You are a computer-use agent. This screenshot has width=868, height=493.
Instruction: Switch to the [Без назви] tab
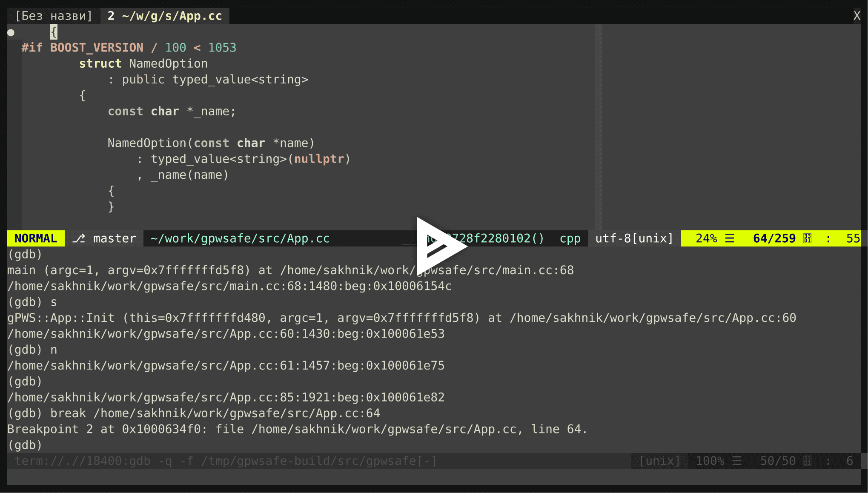[x=54, y=16]
